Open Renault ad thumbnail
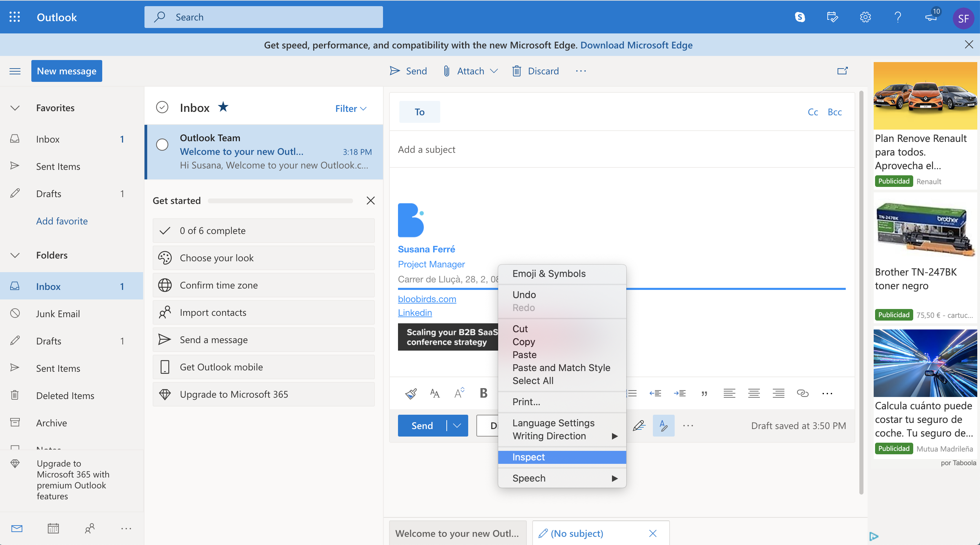 (925, 96)
